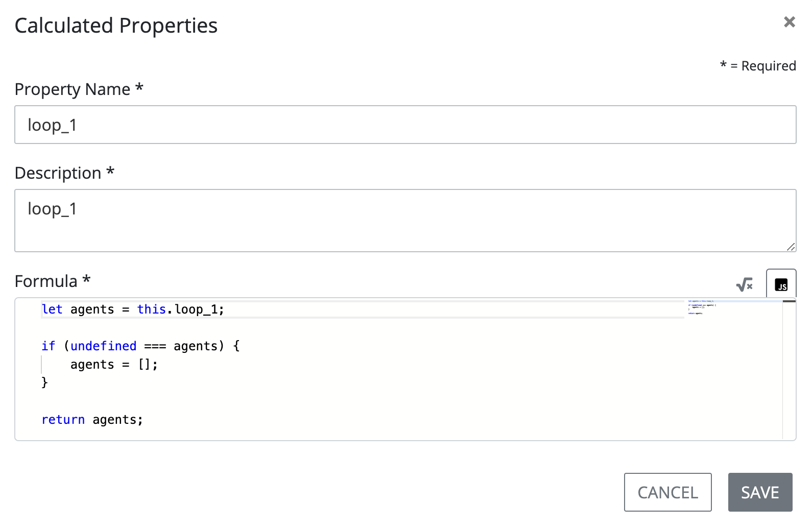Image resolution: width=812 pixels, height=529 pixels.
Task: Click inside the Description text area
Action: [x=405, y=220]
